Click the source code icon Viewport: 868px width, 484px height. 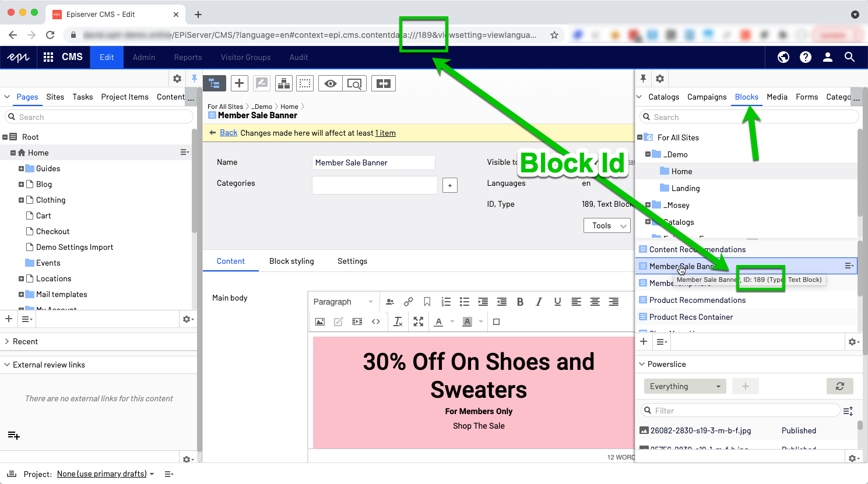tap(376, 322)
